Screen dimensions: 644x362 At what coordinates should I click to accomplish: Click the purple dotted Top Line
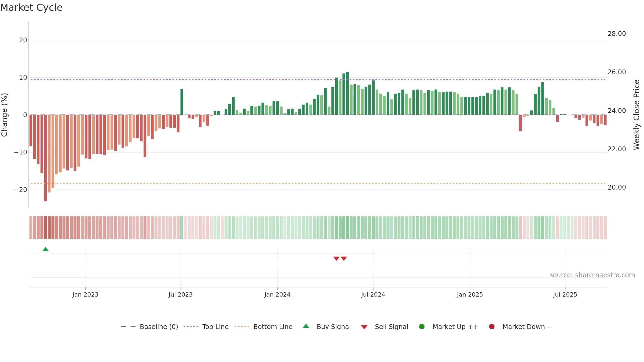click(318, 80)
